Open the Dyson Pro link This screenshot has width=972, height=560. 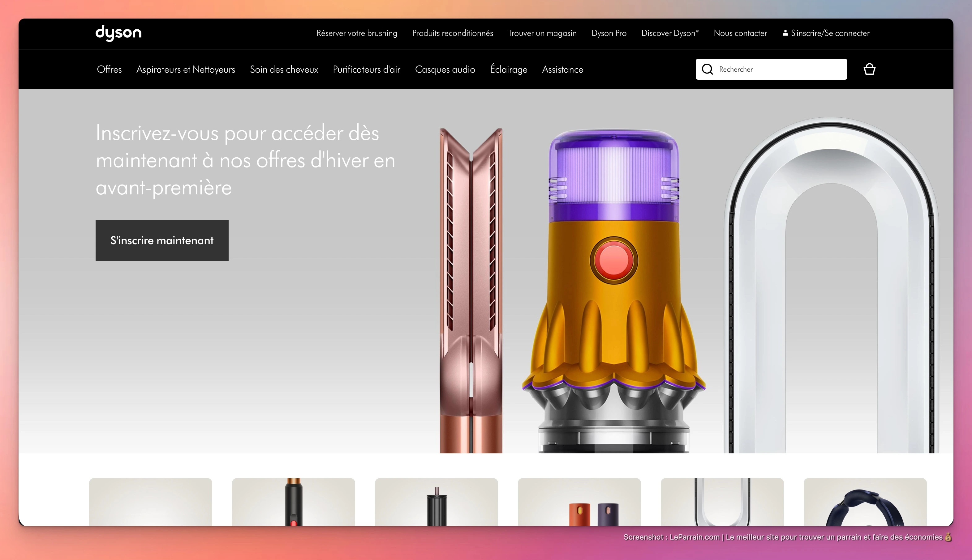pos(609,33)
